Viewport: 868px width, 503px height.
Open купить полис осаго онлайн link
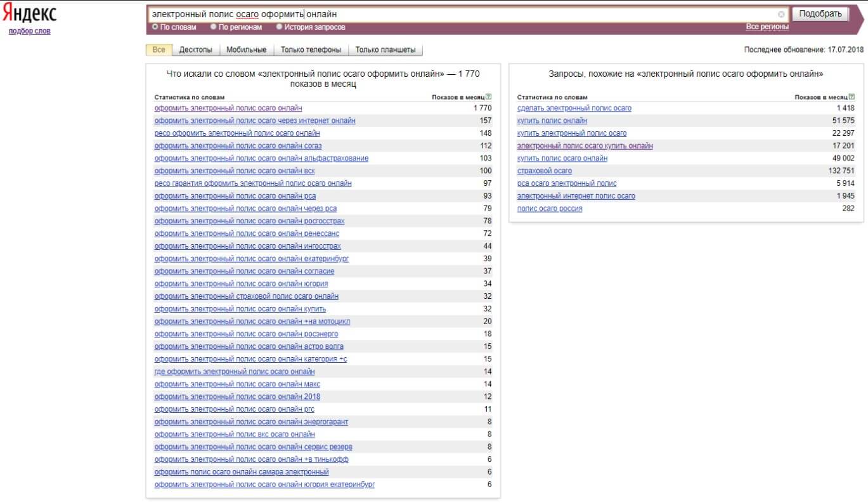click(562, 158)
